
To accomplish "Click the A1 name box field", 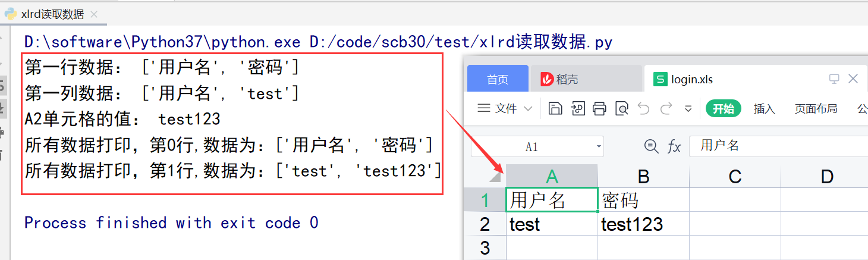I will (537, 147).
